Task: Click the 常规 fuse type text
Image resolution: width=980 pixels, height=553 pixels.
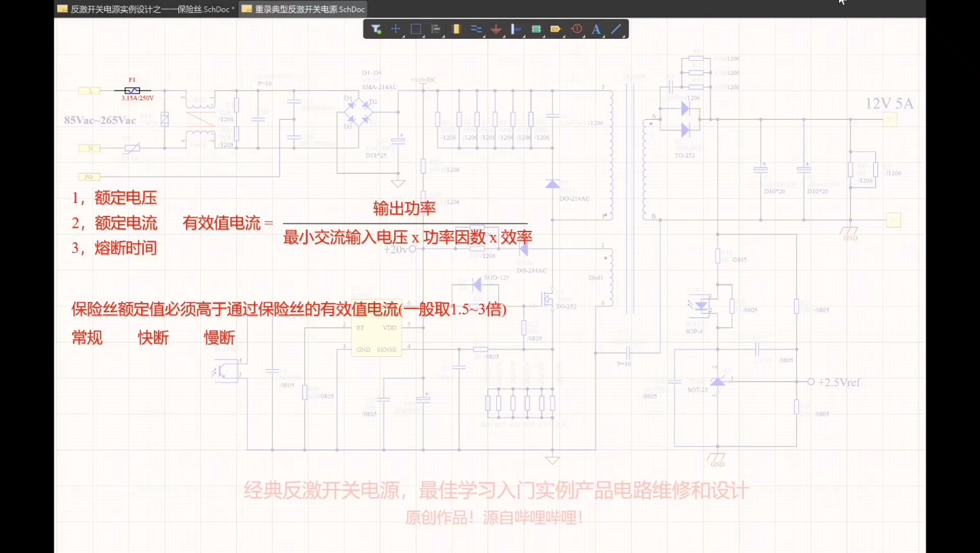Action: pyautogui.click(x=87, y=338)
